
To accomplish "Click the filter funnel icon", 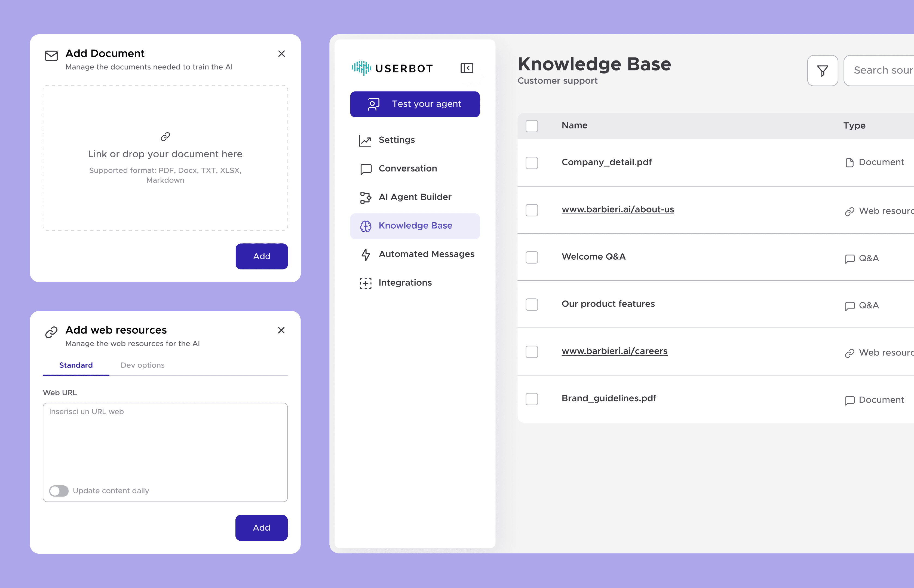I will 822,71.
